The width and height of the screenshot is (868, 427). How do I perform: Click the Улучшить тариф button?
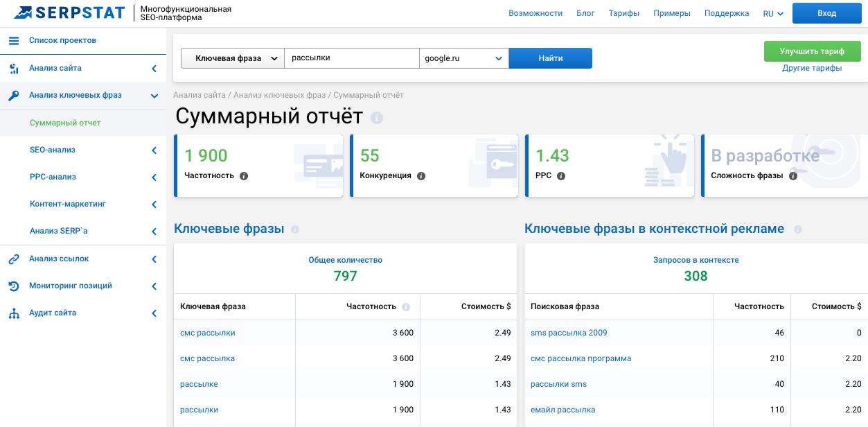coord(813,51)
